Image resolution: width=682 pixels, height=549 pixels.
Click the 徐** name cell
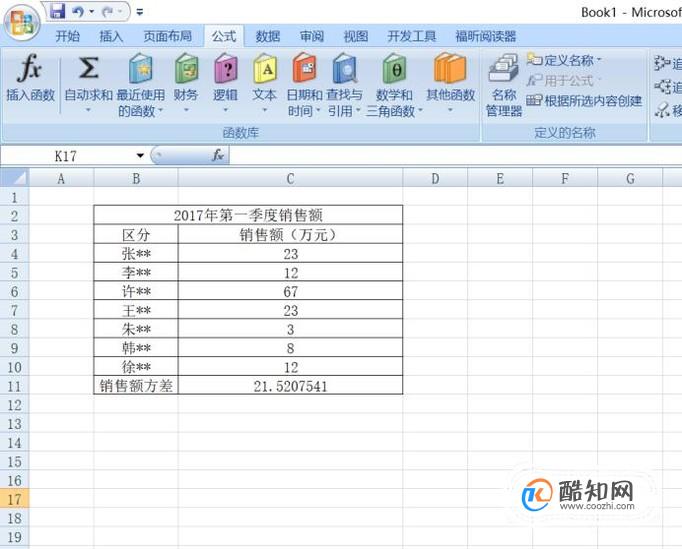(136, 367)
